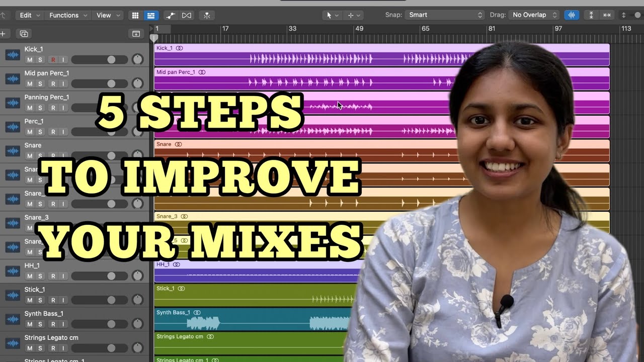This screenshot has width=644, height=362.
Task: Click vertical auto zoom icon
Action: pyautogui.click(x=591, y=15)
